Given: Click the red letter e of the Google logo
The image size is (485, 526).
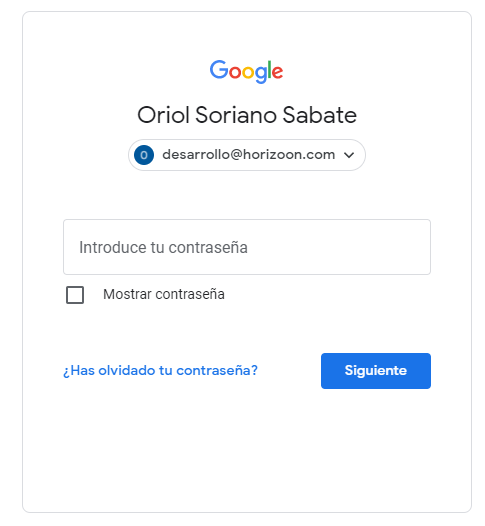Looking at the screenshot, I should tap(277, 72).
